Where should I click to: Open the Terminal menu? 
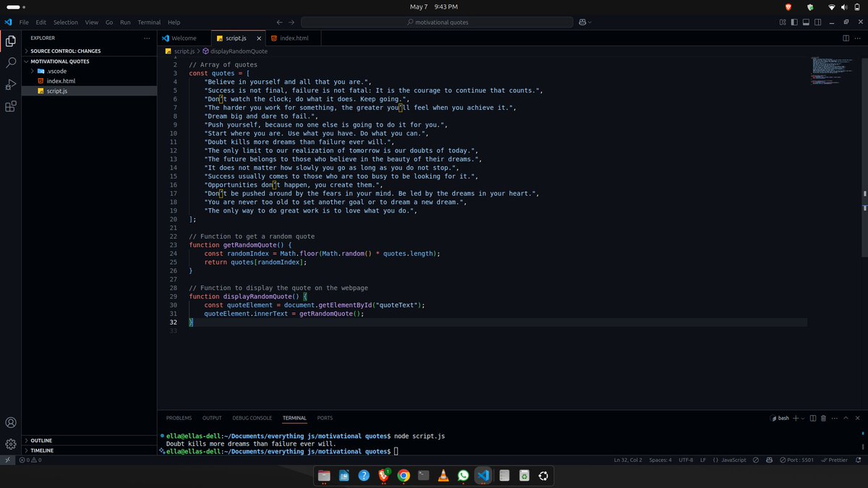(149, 22)
